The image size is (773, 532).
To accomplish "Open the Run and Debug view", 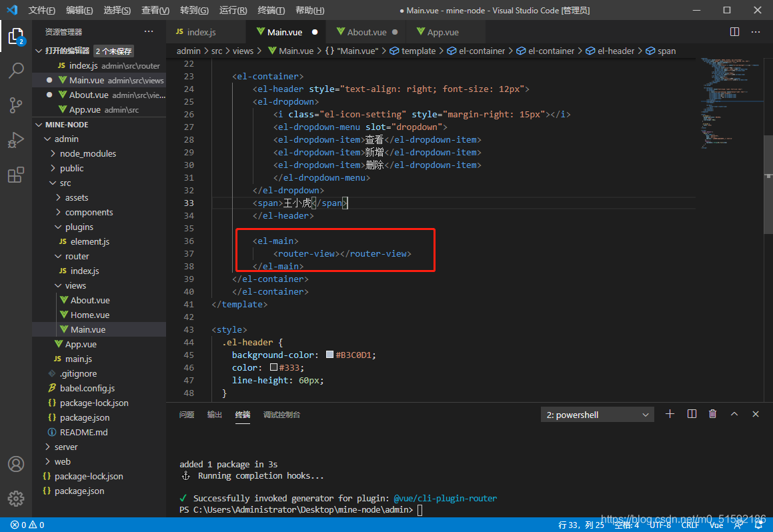I will [16, 140].
